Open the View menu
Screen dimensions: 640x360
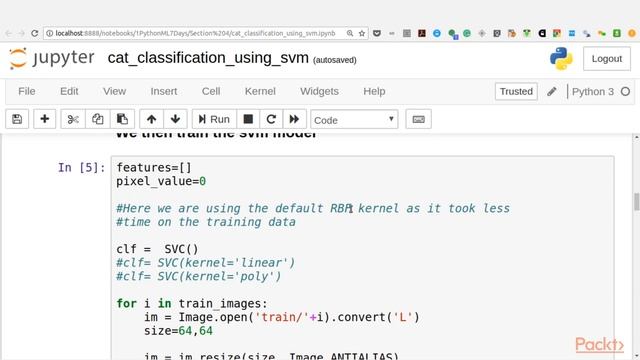[114, 91]
